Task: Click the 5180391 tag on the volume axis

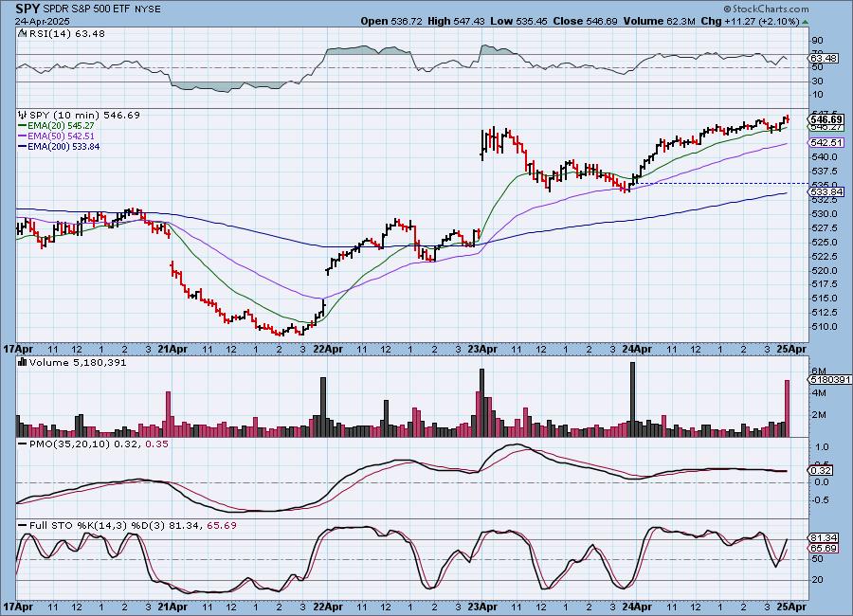Action: tap(830, 380)
